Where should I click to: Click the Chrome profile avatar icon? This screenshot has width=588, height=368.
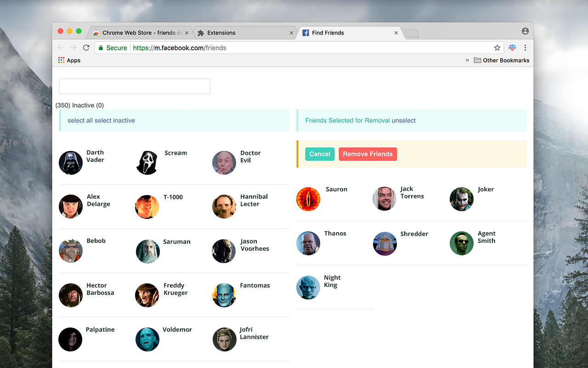coord(525,31)
